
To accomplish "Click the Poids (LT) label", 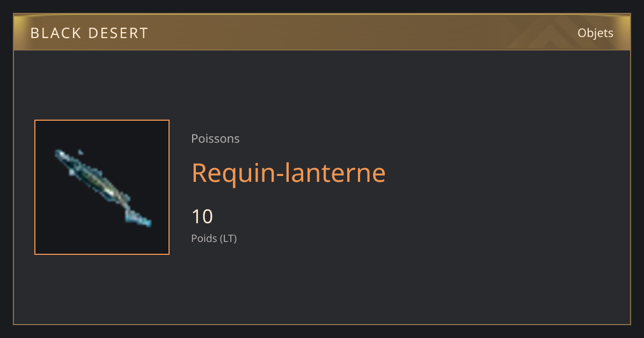I will pyautogui.click(x=214, y=238).
